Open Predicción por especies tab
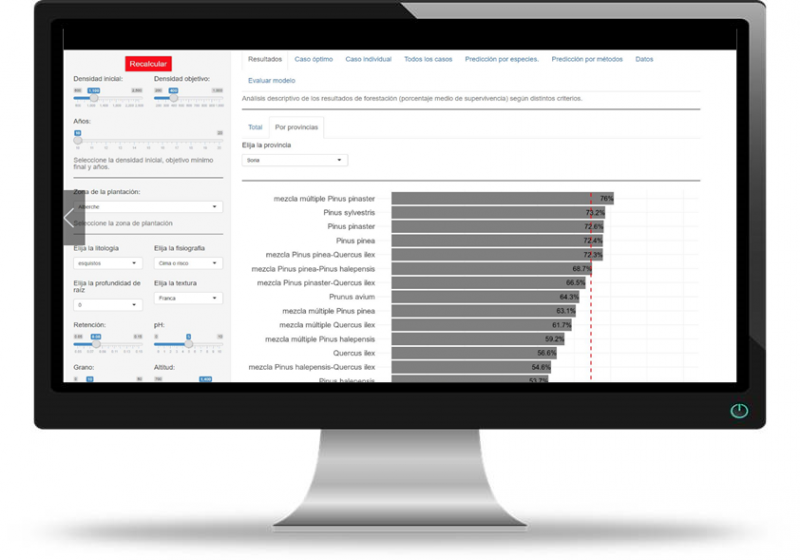This screenshot has height=560, width=800. pos(502,59)
